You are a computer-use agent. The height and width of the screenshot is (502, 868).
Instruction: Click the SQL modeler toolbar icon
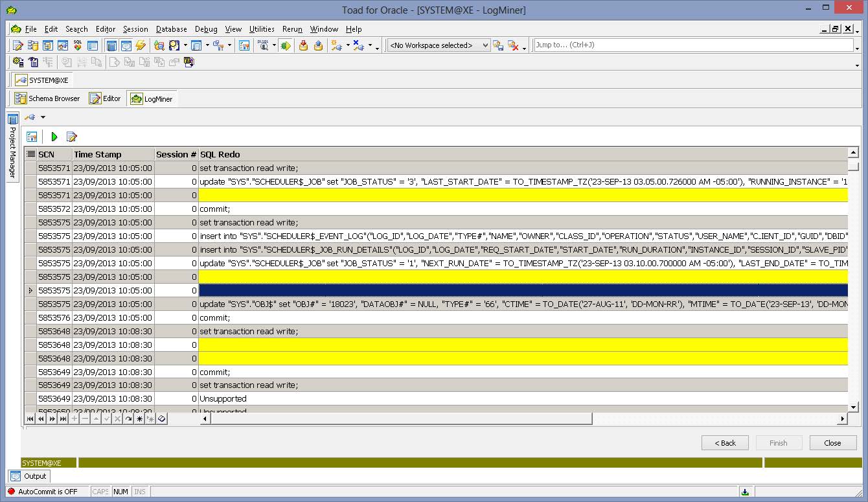(x=78, y=45)
